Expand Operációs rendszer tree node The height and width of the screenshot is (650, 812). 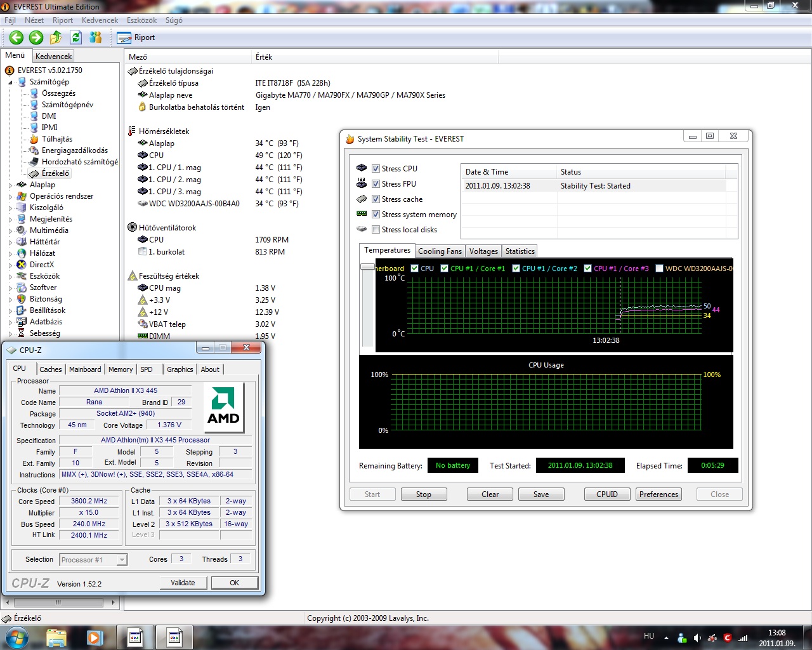click(11, 196)
